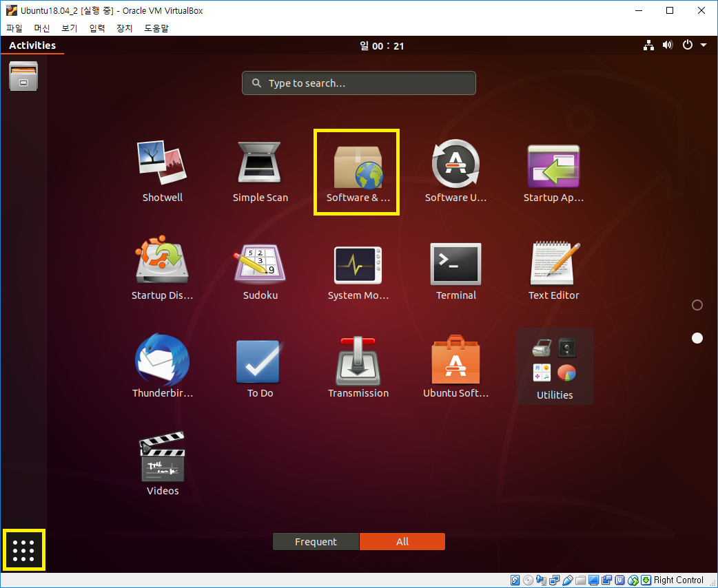The image size is (718, 588).
Task: Open the clock calendar at 00:21
Action: pyautogui.click(x=382, y=45)
